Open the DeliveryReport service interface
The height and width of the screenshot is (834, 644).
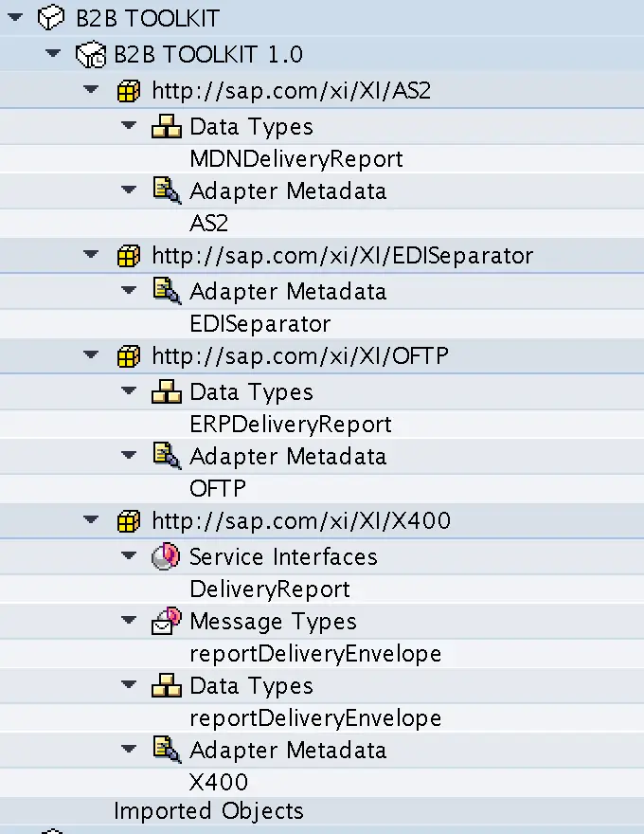(x=270, y=589)
